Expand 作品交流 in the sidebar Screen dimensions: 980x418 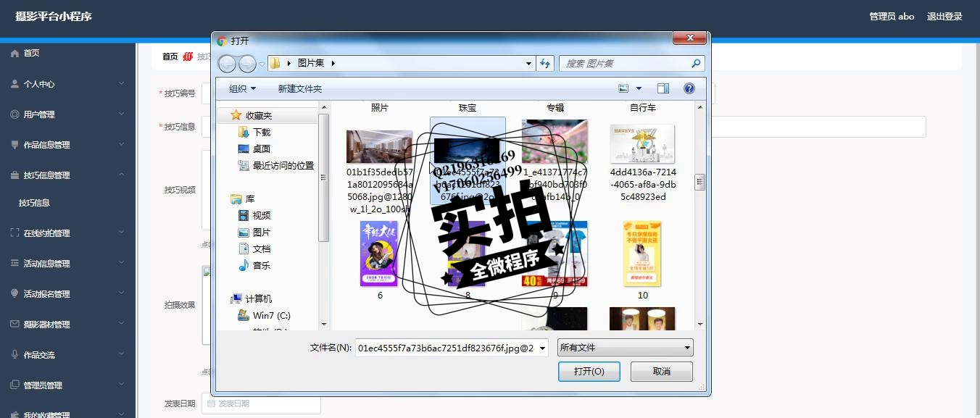[67, 355]
